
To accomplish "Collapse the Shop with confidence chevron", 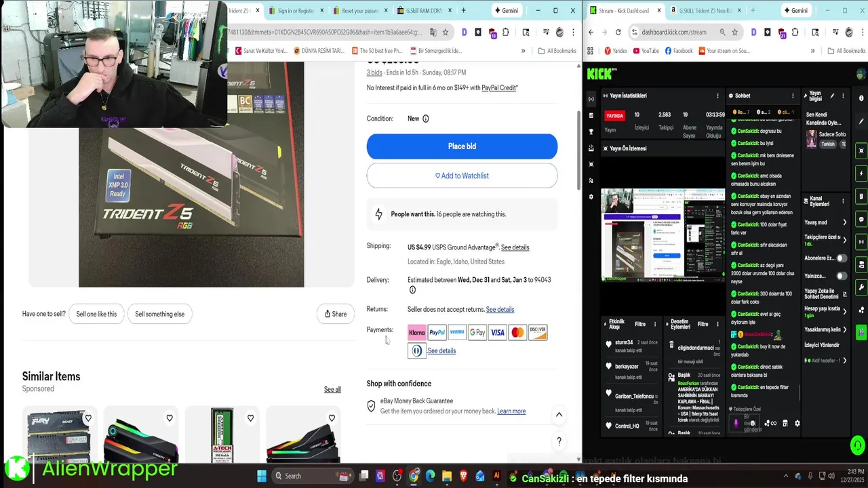I will [x=559, y=414].
